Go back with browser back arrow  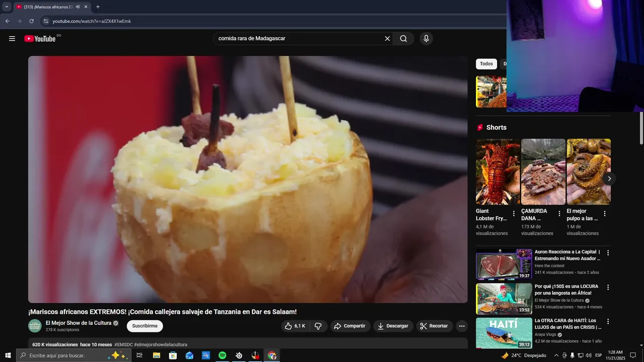7,21
